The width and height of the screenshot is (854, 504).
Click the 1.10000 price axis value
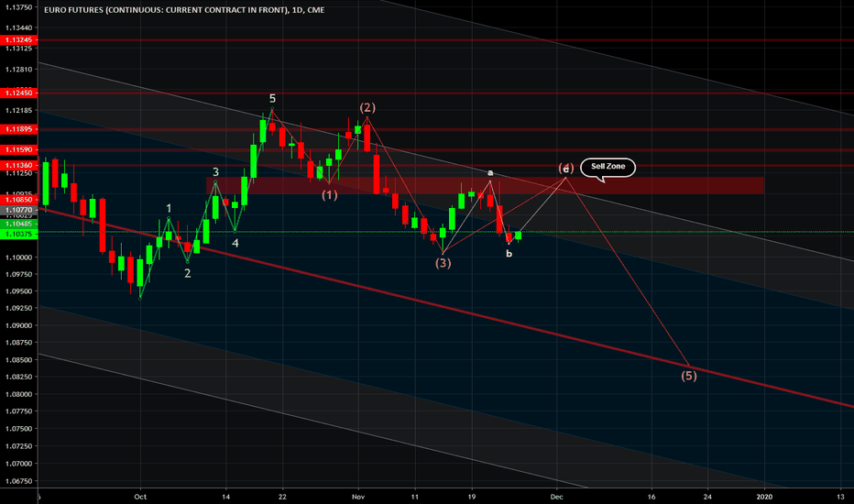18,257
